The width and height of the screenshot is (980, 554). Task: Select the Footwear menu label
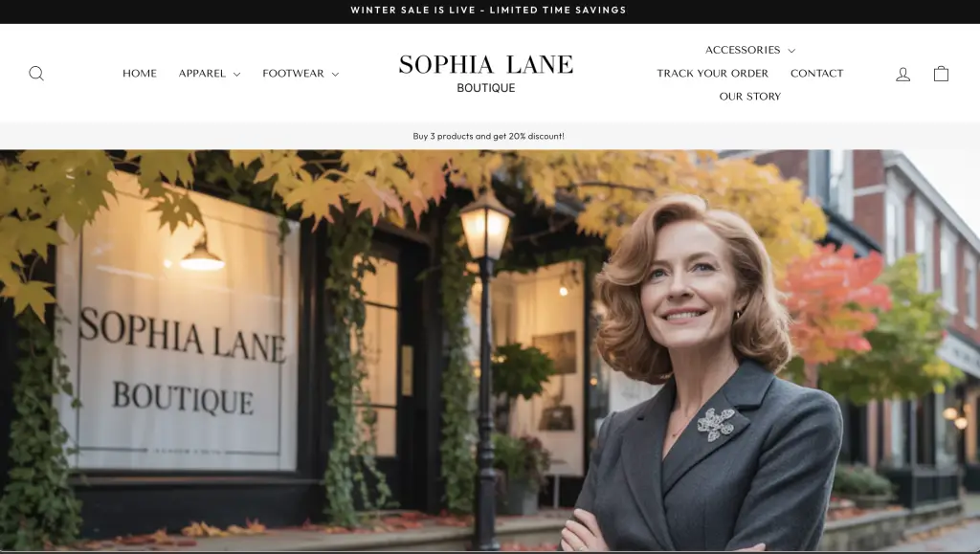point(293,73)
